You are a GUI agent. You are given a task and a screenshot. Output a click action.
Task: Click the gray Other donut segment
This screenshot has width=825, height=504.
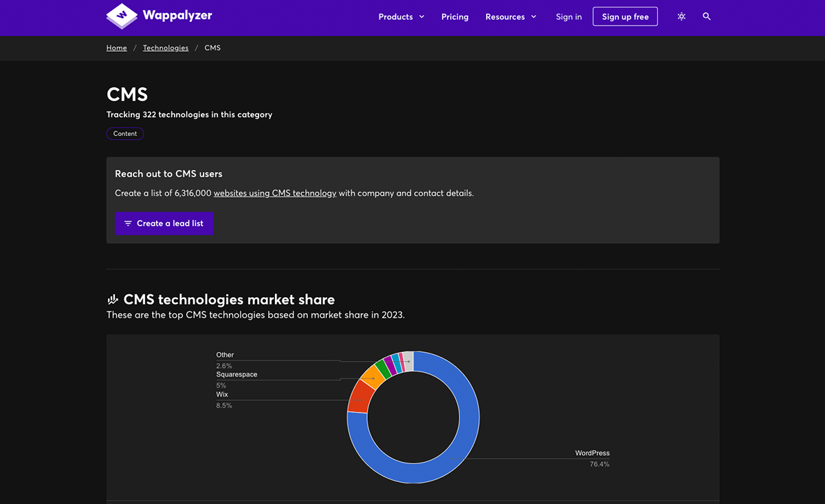coord(408,361)
